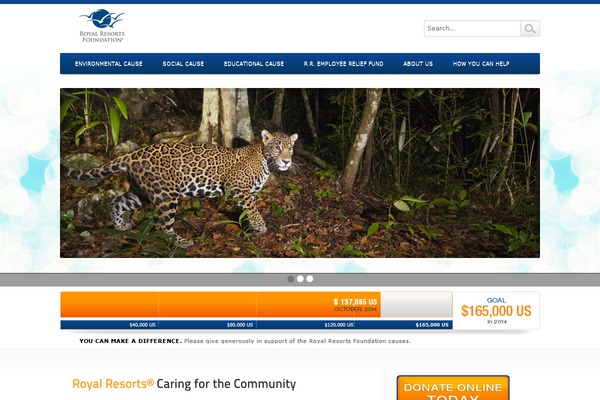The image size is (600, 400).
Task: Go to the About Us menu
Action: [x=418, y=64]
